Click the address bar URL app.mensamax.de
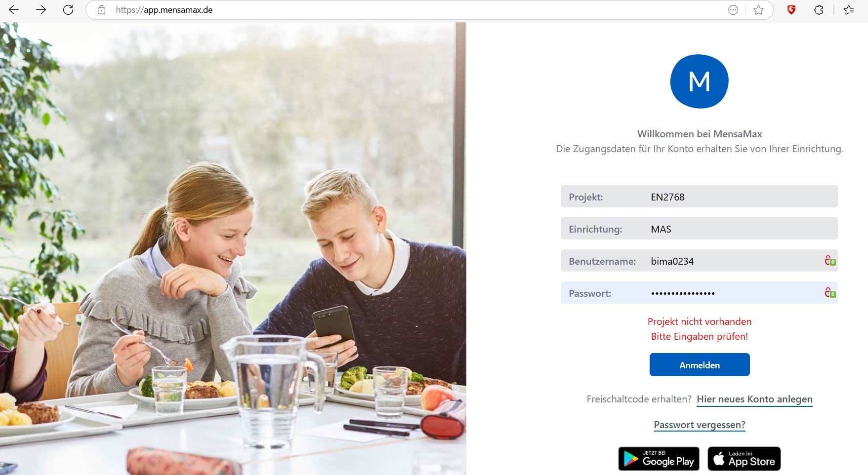Image resolution: width=868 pixels, height=475 pixels. tap(164, 10)
